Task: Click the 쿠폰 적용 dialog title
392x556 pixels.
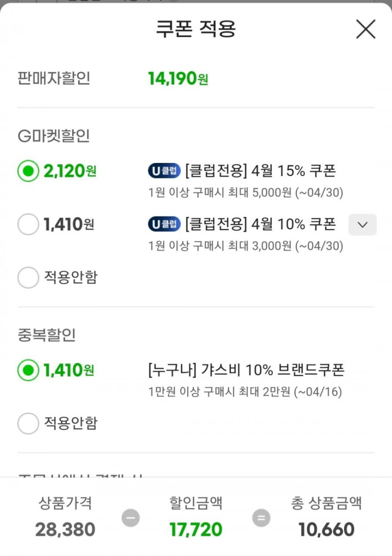Action: (196, 29)
